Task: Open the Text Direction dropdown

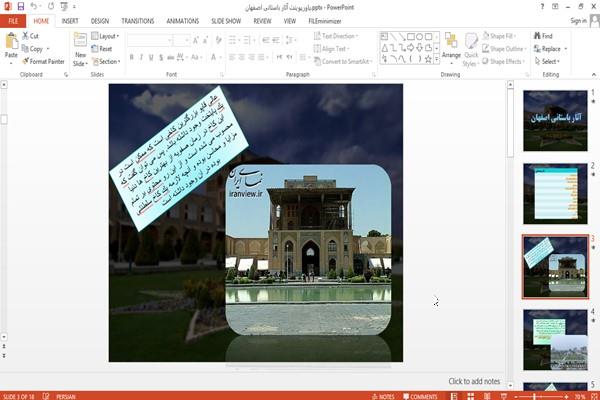Action: tap(336, 36)
